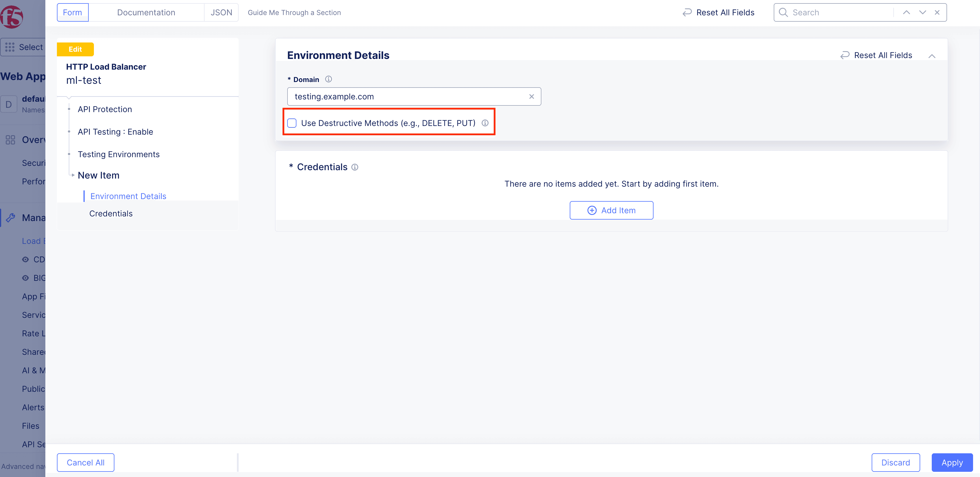Collapse the Environment Details section
The image size is (980, 477).
[932, 56]
